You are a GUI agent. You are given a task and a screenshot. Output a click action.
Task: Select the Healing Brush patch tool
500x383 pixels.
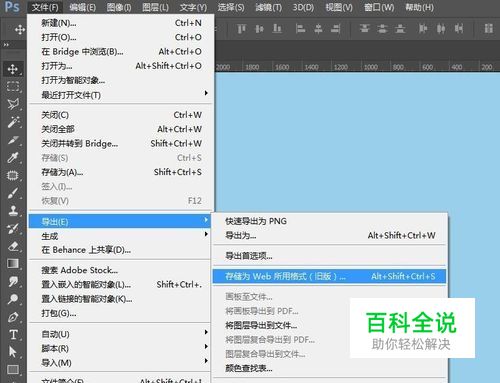pos(13,175)
